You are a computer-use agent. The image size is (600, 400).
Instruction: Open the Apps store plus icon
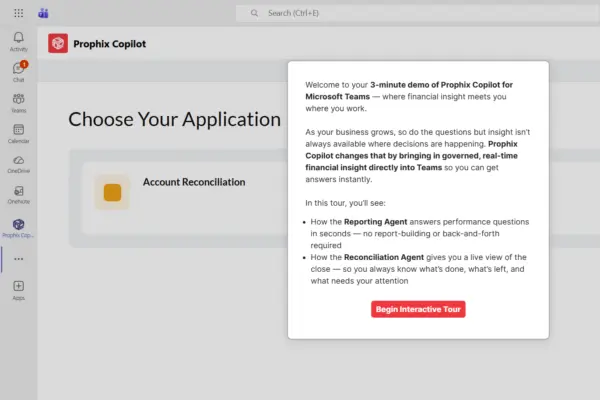coord(18,291)
